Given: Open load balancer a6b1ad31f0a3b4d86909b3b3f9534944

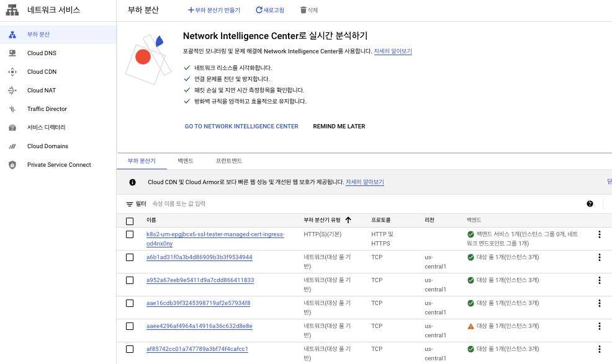Looking at the screenshot, I should [199, 257].
